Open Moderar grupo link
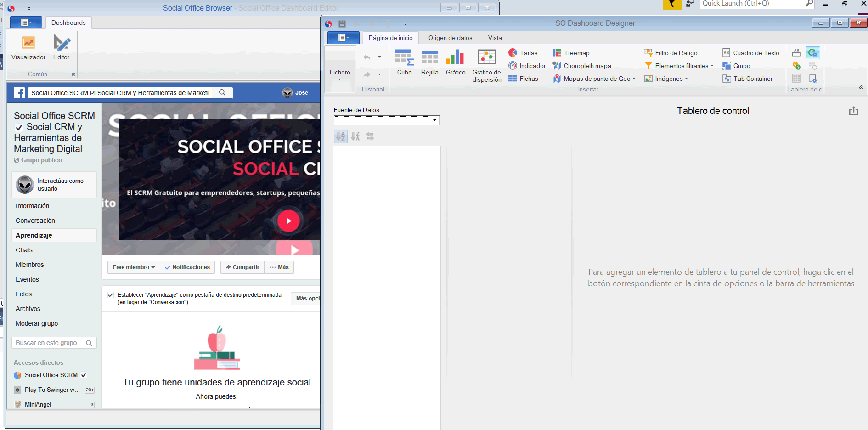868x430 pixels. pyautogui.click(x=37, y=323)
